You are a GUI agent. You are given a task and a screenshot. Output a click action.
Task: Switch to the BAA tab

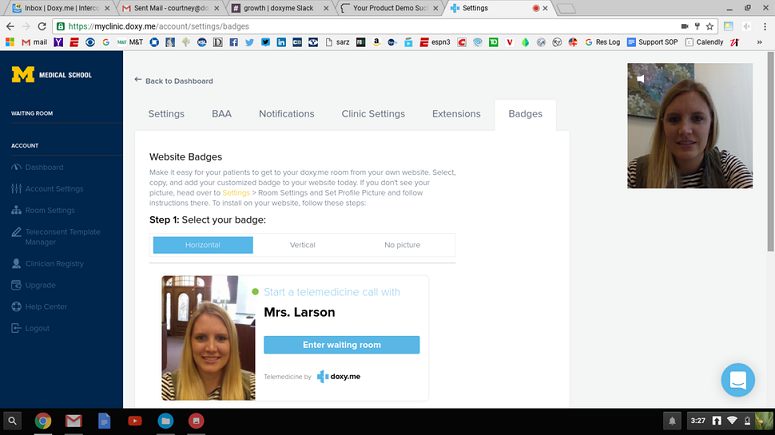221,114
